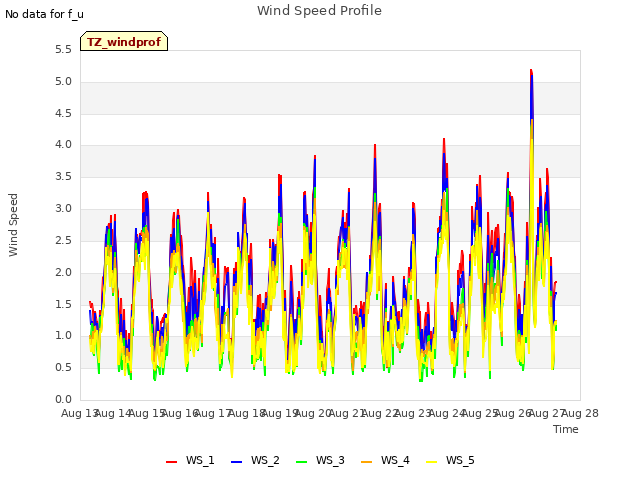Click the 0.0 y-axis tick label
Viewport: 640px width, 480px height.
[x=63, y=400]
